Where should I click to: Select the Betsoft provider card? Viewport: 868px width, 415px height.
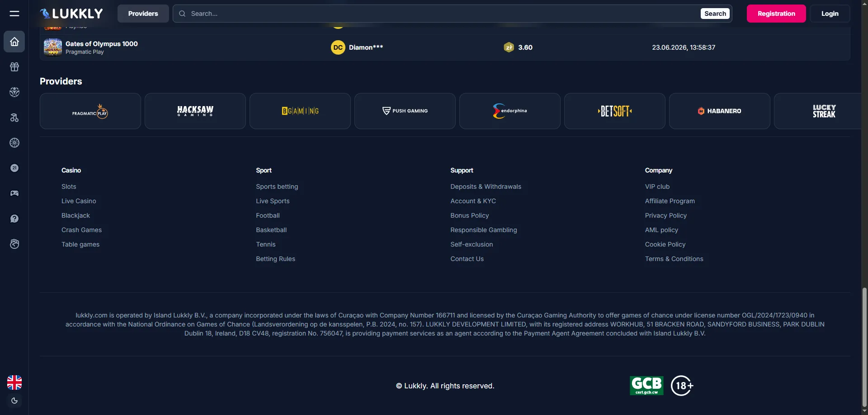point(615,111)
